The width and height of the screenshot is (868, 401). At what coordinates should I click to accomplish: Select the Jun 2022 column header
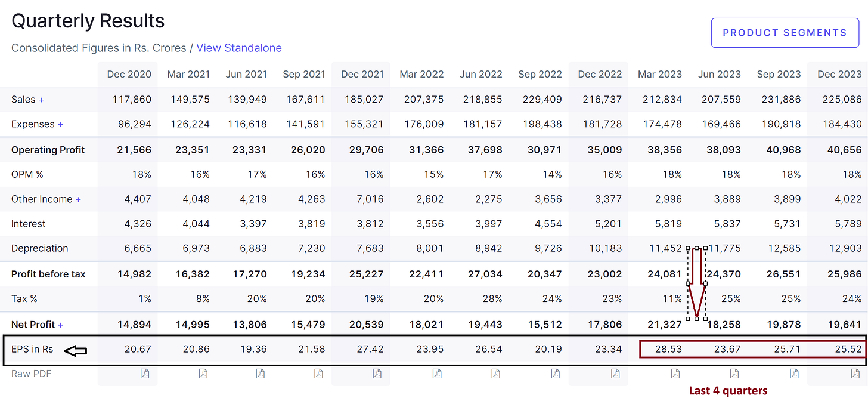point(481,75)
